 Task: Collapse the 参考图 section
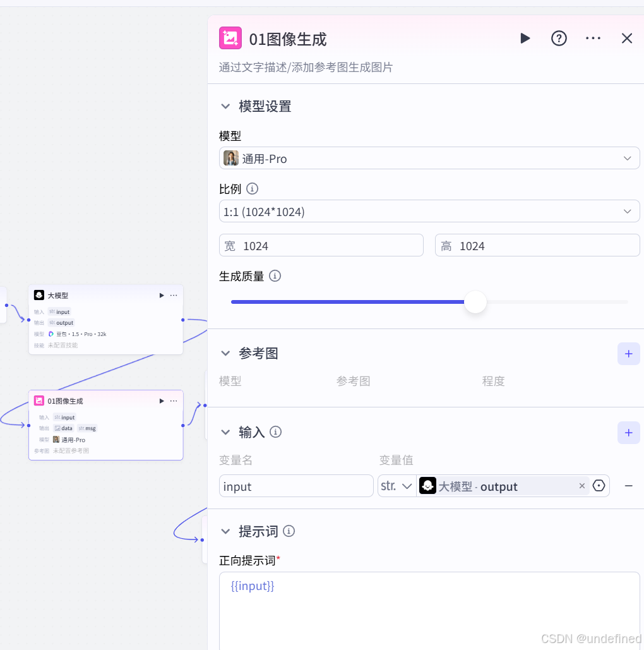click(225, 354)
